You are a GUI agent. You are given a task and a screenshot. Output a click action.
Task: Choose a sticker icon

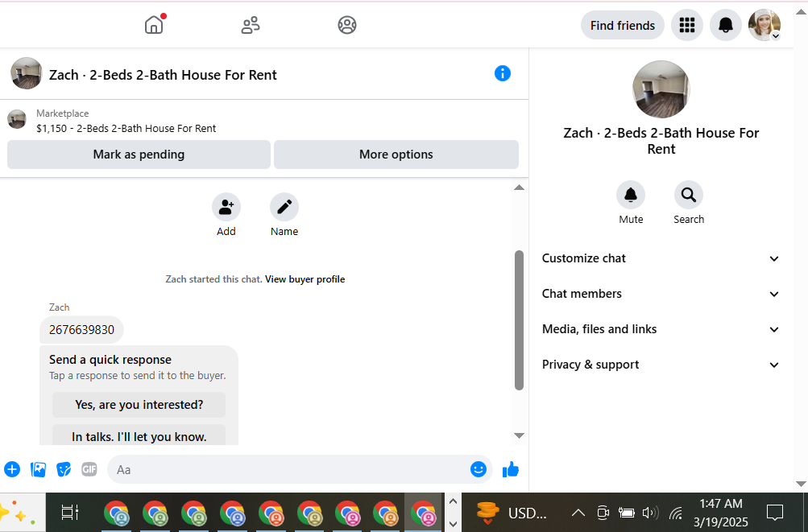tap(64, 469)
